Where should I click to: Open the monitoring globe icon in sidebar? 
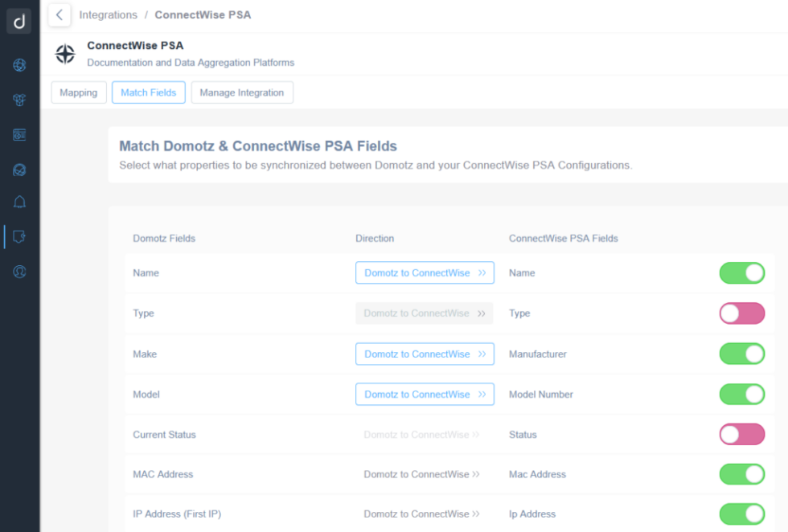tap(19, 170)
